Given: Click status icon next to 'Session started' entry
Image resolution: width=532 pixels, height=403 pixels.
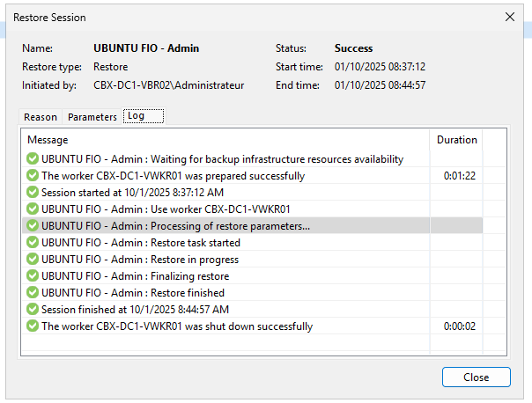Looking at the screenshot, I should [x=33, y=193].
